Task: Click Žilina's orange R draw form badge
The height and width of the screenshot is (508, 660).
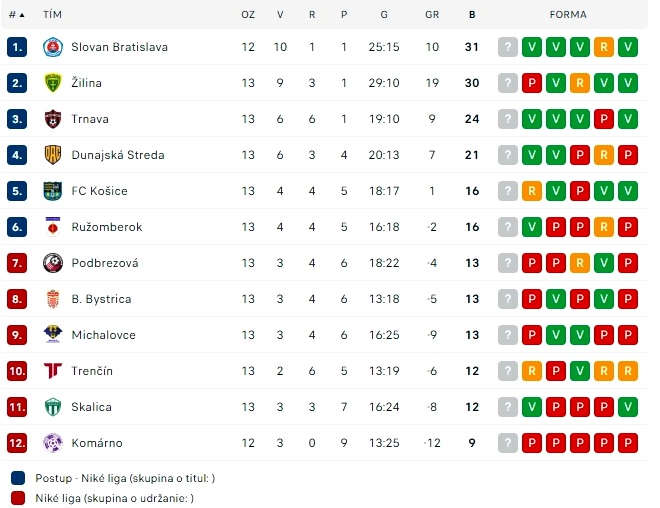Action: [580, 83]
